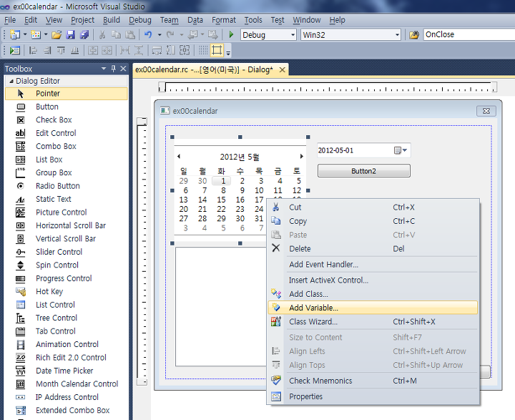Select Tree Control in the Toolbox
The width and height of the screenshot is (515, 420).
tap(67, 318)
